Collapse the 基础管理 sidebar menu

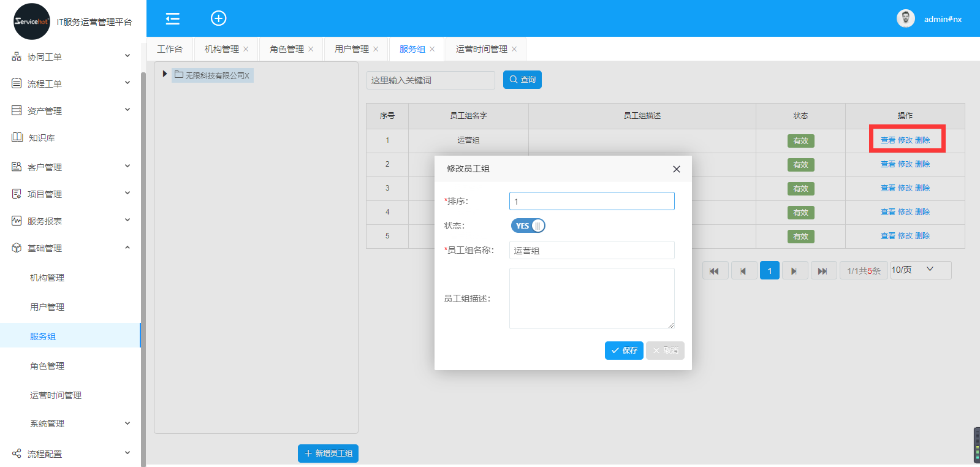pyautogui.click(x=70, y=248)
